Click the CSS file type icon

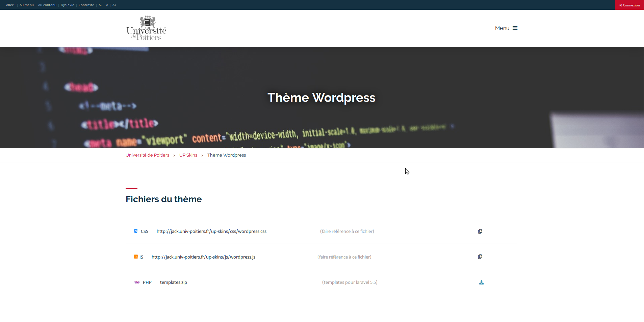tap(136, 231)
